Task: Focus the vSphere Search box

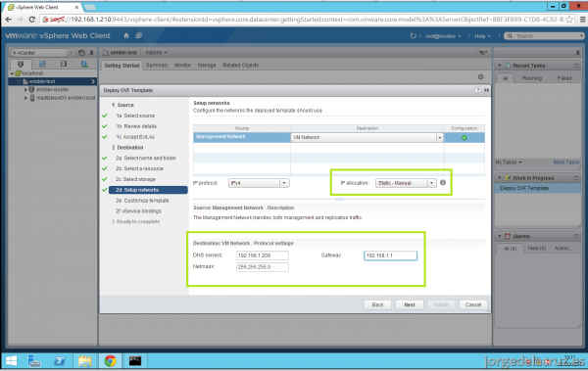Action: click(x=545, y=36)
